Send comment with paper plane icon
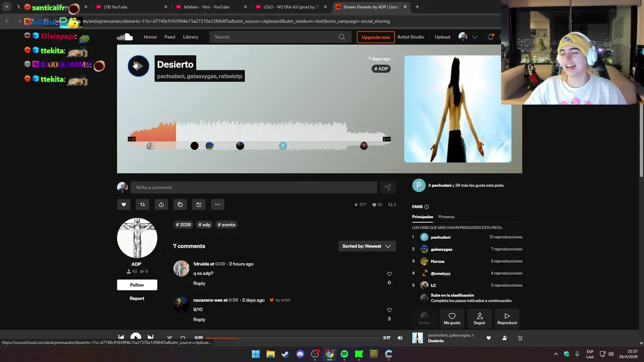The height and width of the screenshot is (362, 644). click(388, 188)
